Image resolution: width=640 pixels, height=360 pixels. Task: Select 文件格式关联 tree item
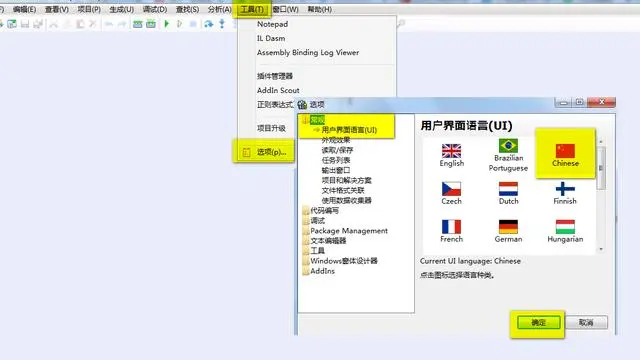[343, 191]
